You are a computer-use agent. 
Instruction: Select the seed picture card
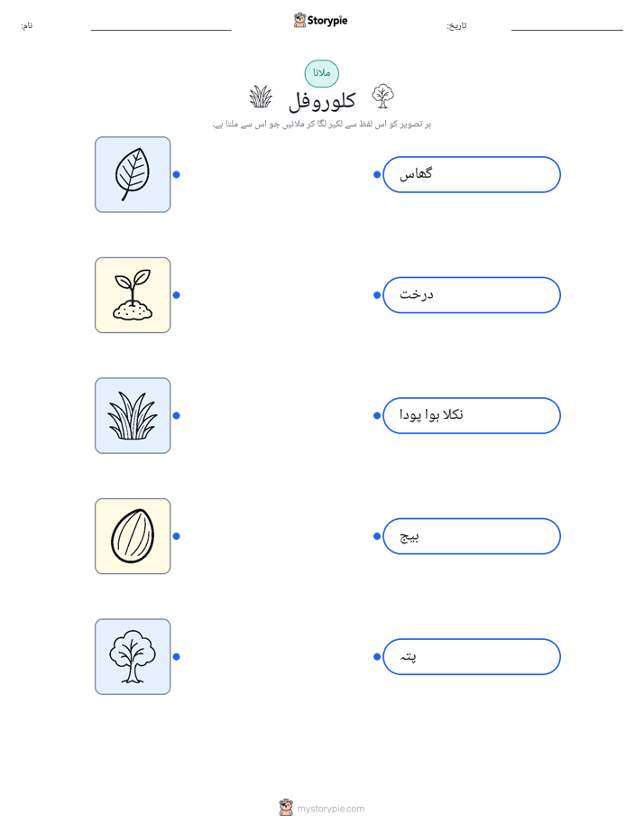click(133, 536)
